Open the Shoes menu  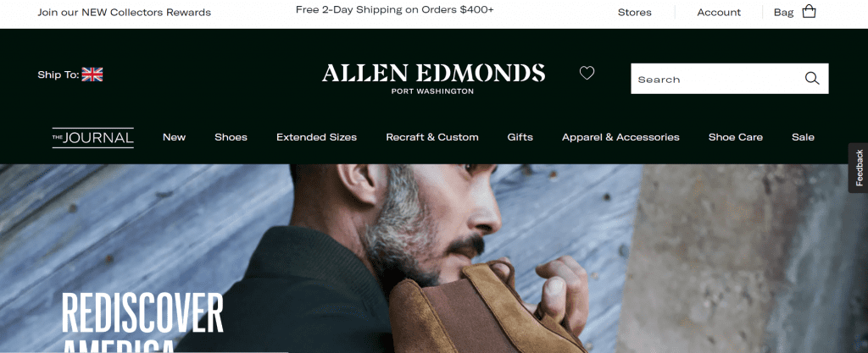click(x=231, y=137)
